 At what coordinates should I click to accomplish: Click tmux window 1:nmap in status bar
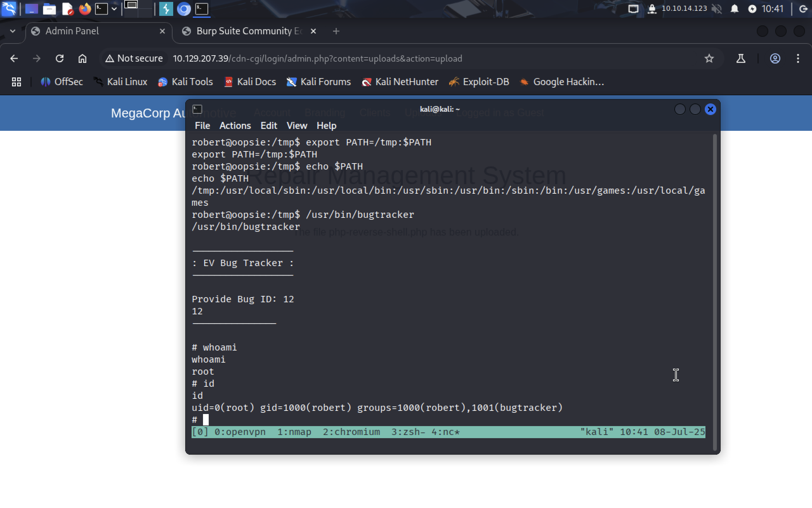(294, 432)
